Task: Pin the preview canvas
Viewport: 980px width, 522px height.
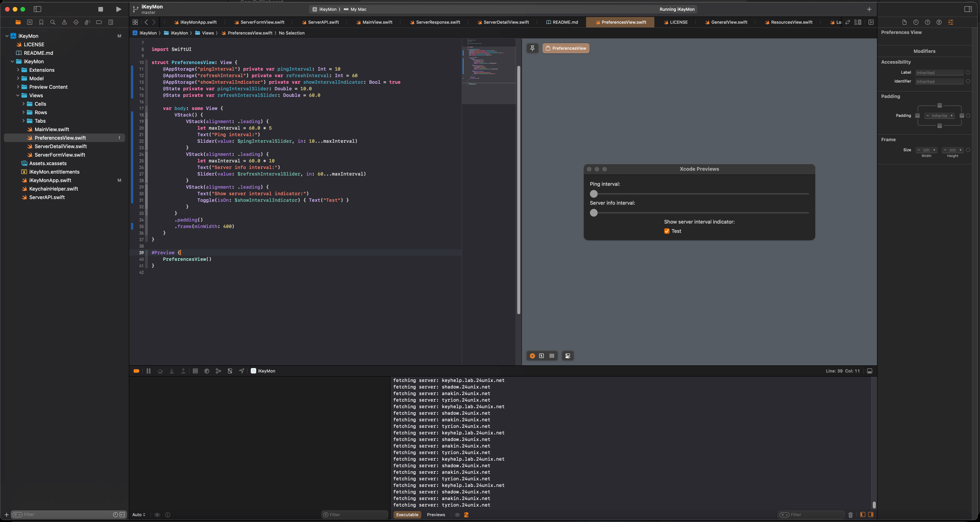Action: pos(532,48)
